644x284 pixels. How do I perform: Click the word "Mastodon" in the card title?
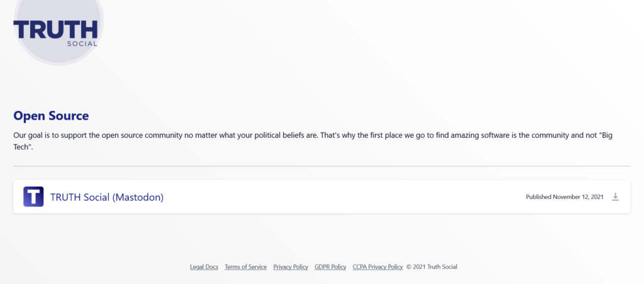point(138,197)
